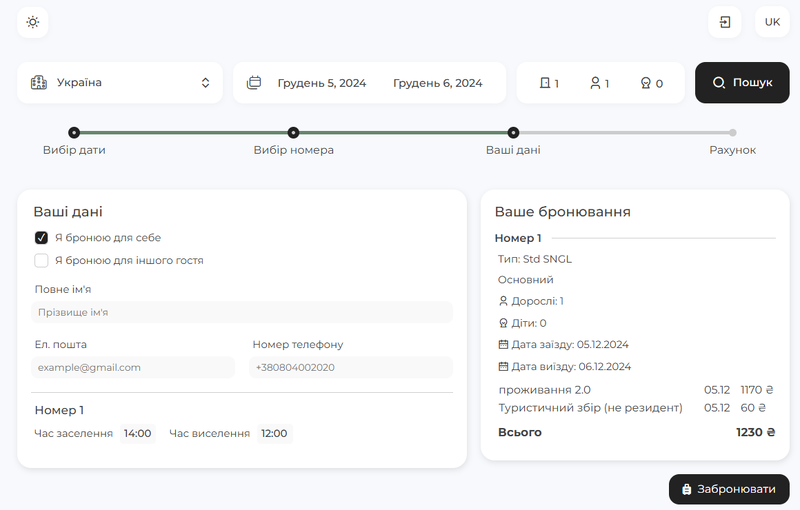Go to 'Вибір дати' step
The width and height of the screenshot is (800, 510).
74,133
